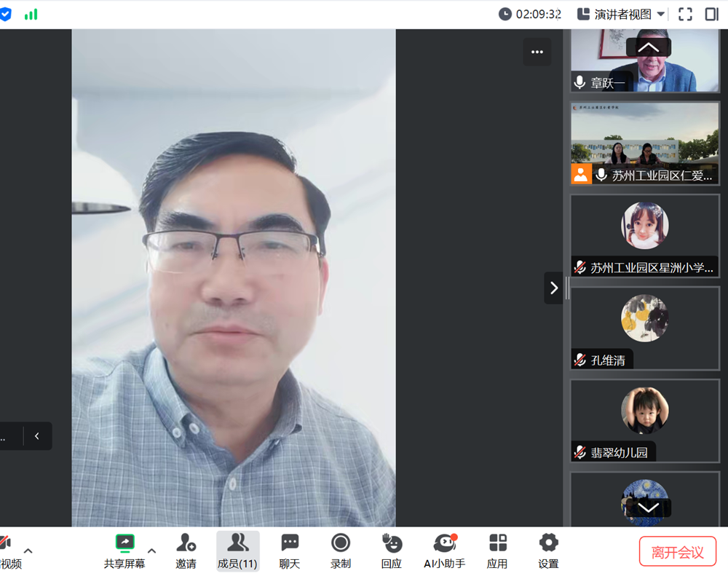Expand share screen options arrow
Viewport: 728px width, 576px height.
point(151,551)
